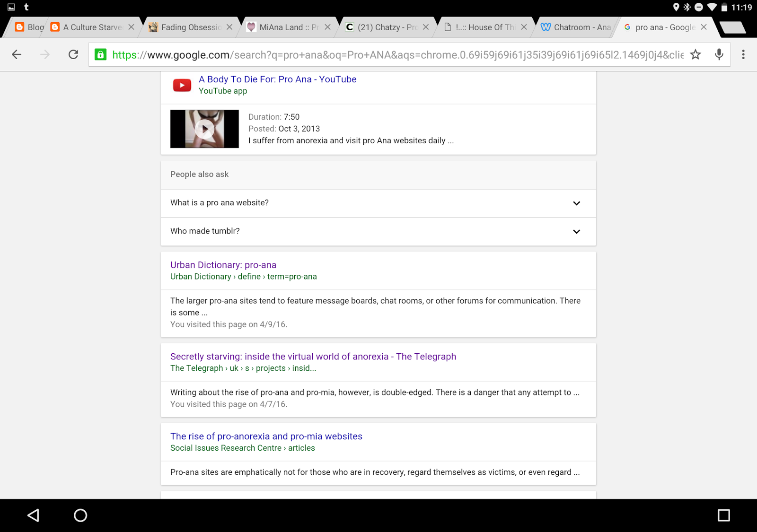
Task: Switch to the Blog tab
Action: click(29, 27)
